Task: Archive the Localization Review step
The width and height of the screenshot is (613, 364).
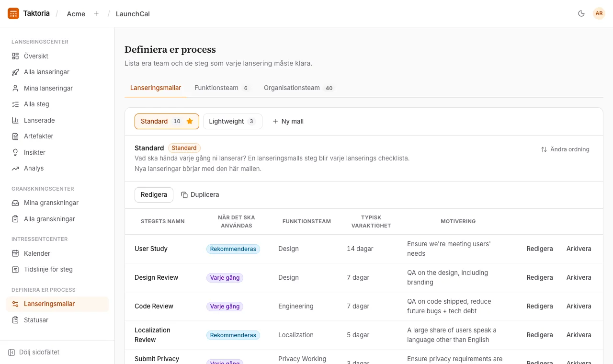Action: 579,335
